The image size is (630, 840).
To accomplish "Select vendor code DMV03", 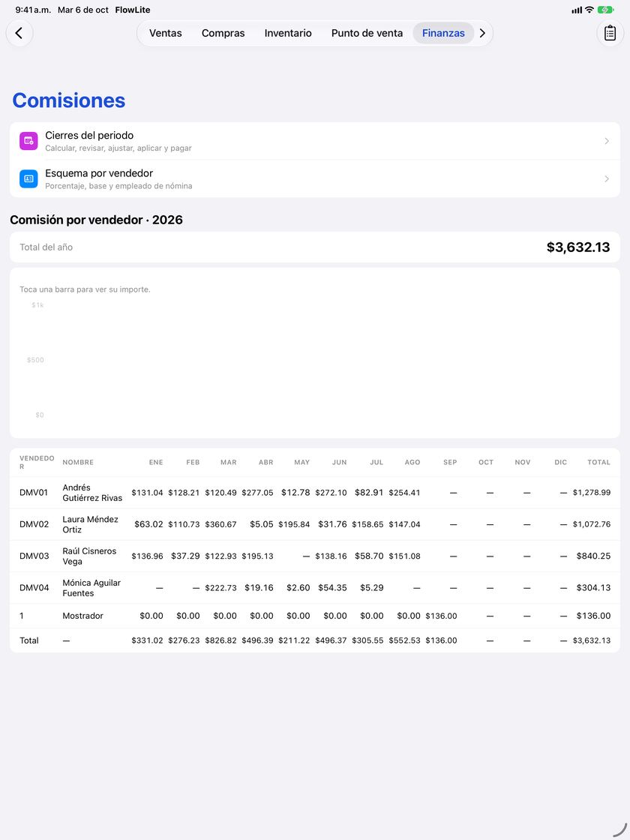I will pos(34,556).
